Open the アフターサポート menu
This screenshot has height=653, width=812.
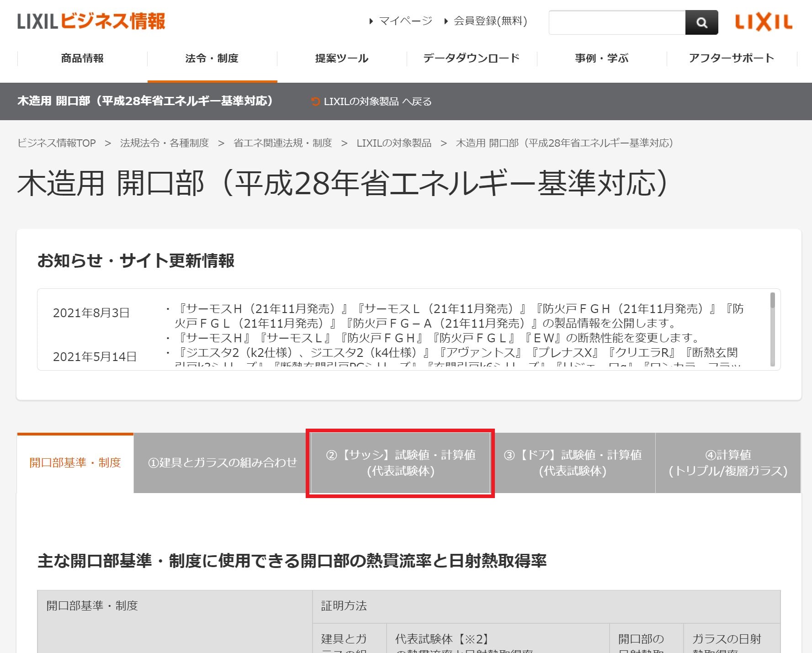point(730,58)
